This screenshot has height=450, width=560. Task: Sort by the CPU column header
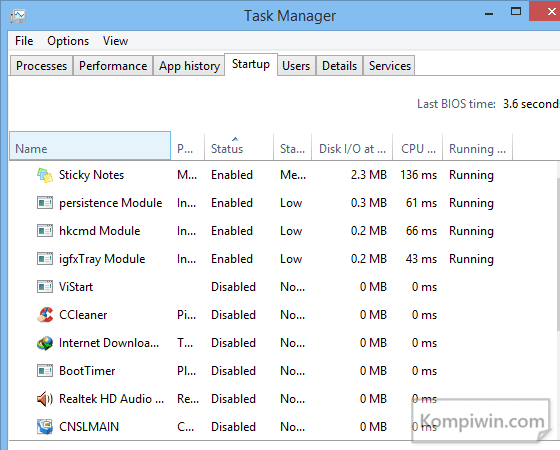(418, 146)
